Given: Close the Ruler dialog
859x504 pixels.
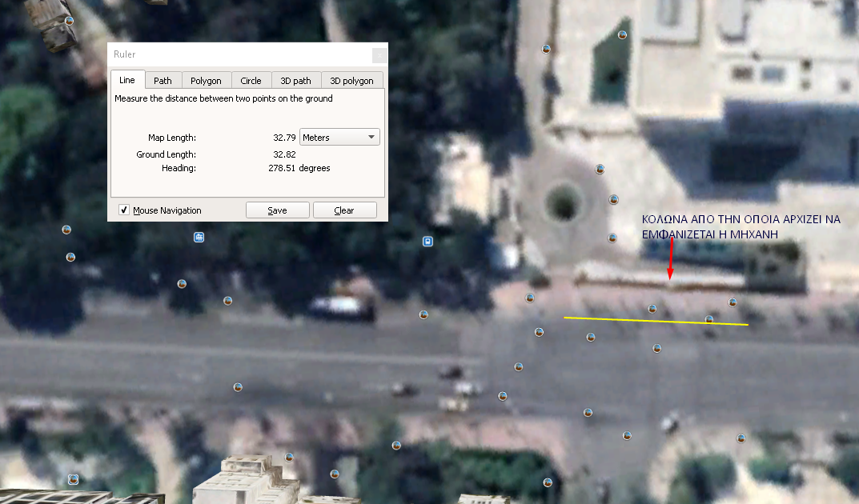Looking at the screenshot, I should pos(379,54).
